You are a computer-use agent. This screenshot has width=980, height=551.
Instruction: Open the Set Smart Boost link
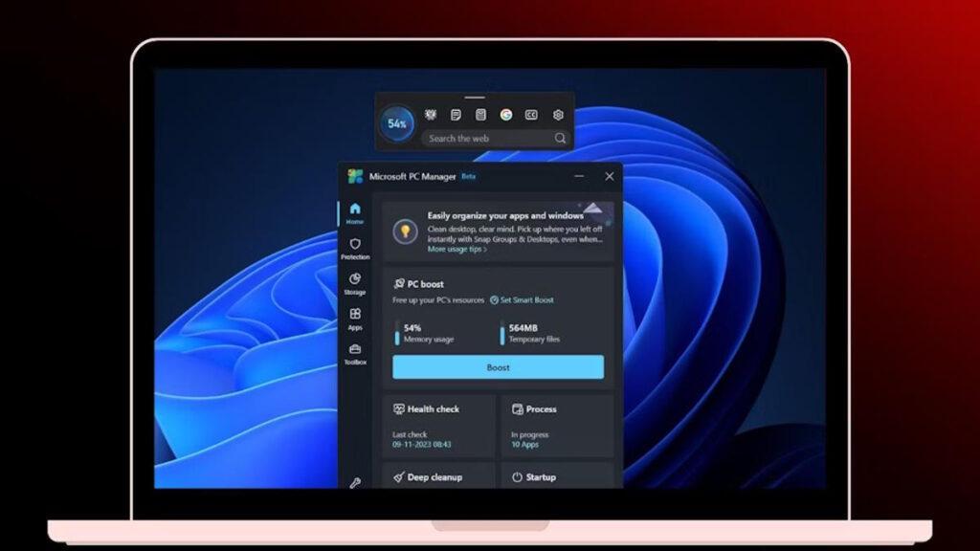click(x=522, y=299)
